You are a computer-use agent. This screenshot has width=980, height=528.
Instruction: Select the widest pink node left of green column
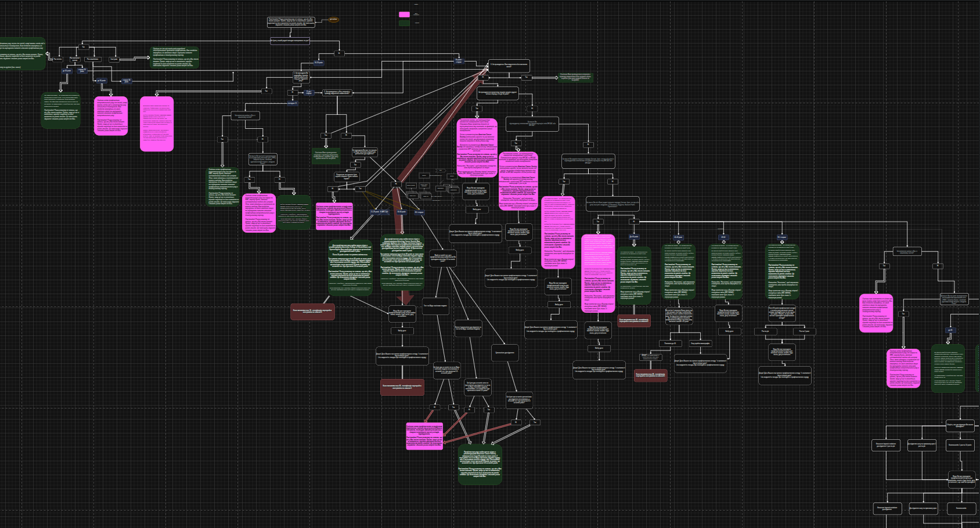click(598, 273)
